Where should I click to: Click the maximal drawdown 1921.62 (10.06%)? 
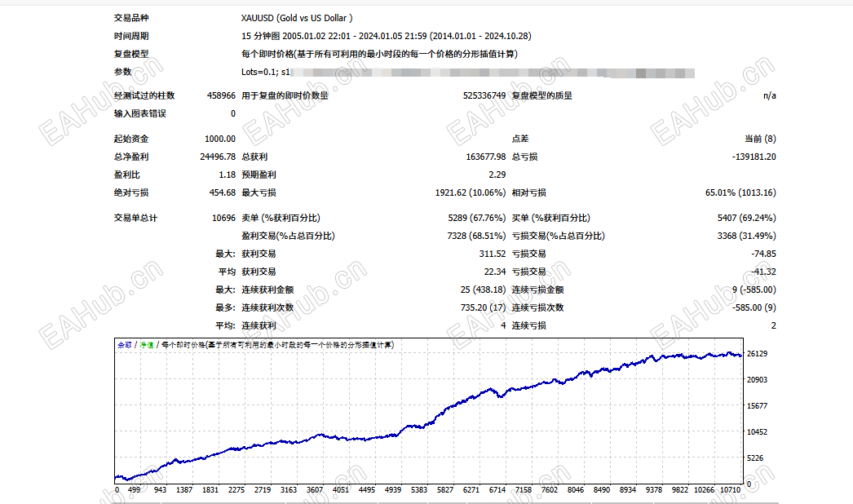[x=471, y=192]
